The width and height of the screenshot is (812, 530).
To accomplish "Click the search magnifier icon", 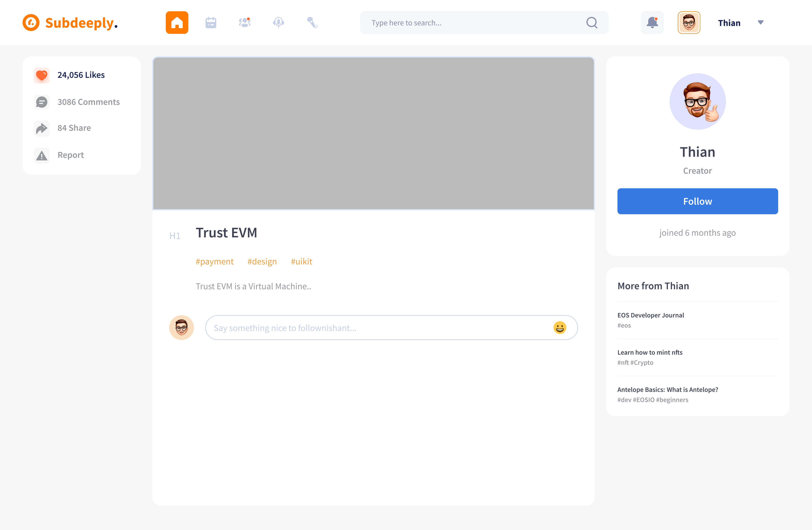I will point(592,23).
